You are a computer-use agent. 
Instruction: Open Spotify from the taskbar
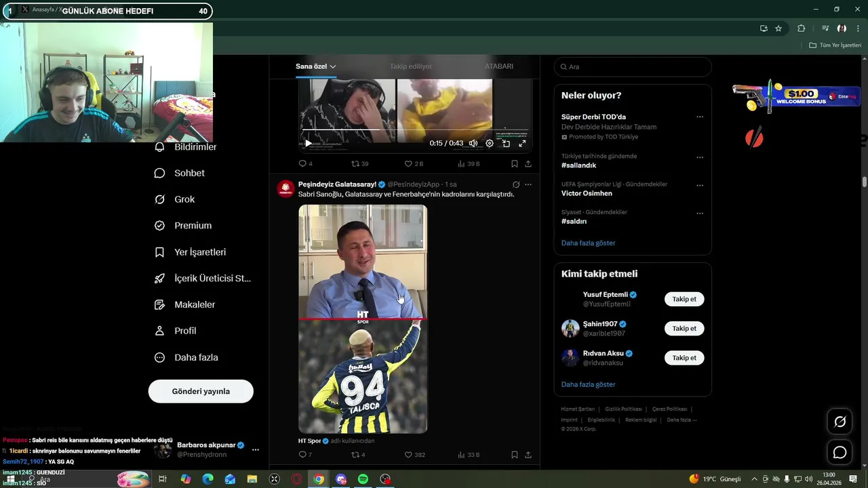(363, 479)
